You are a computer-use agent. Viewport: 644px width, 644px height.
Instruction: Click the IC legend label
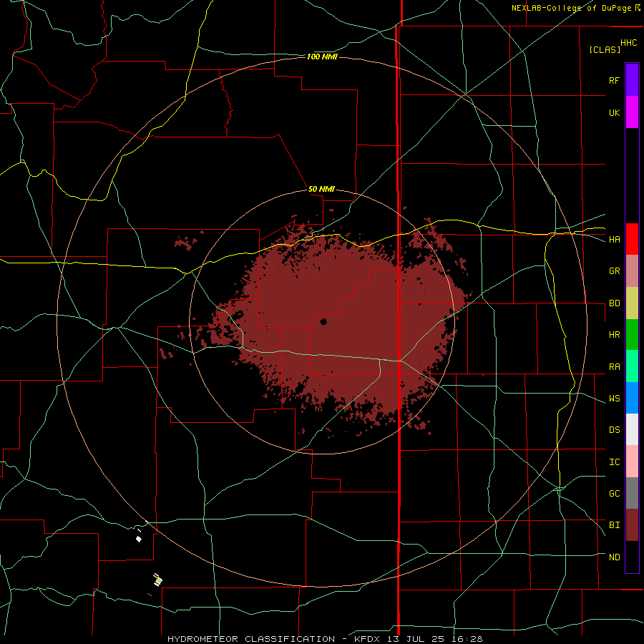[x=614, y=462]
